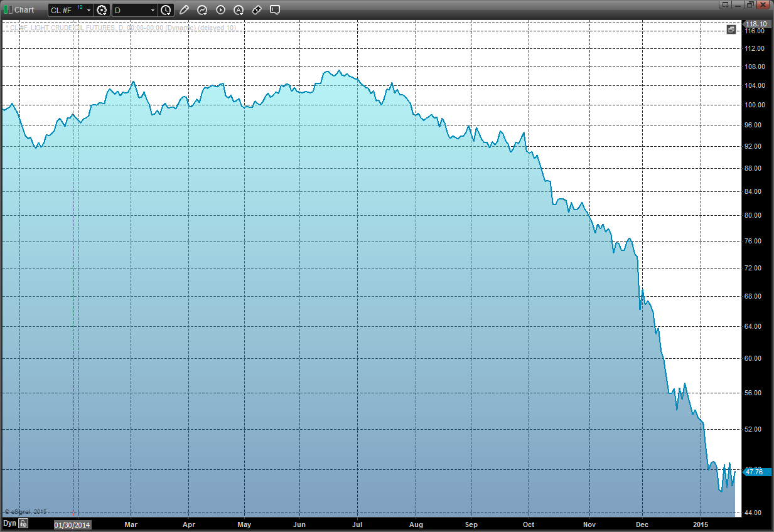Image resolution: width=774 pixels, height=532 pixels.
Task: Open the window options dropdown in title bar
Action: tap(726, 4)
